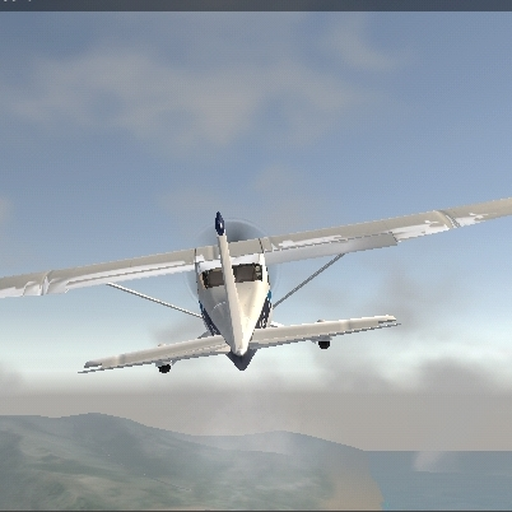
Task: Click the left landing gear wheel
Action: point(164,368)
